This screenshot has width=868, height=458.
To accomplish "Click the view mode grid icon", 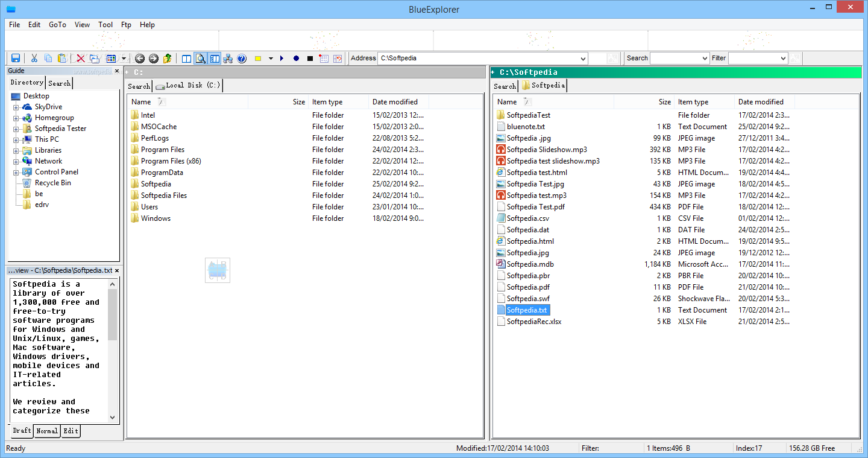I will tap(111, 59).
